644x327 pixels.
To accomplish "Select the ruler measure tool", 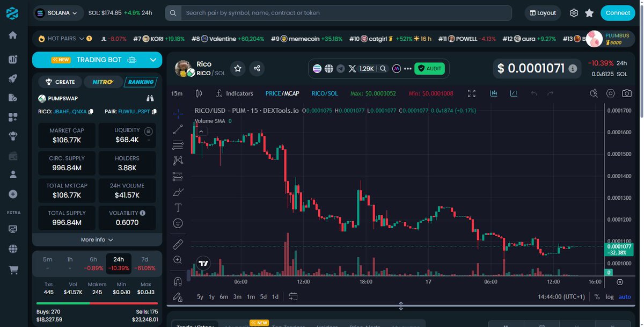I will point(178,244).
